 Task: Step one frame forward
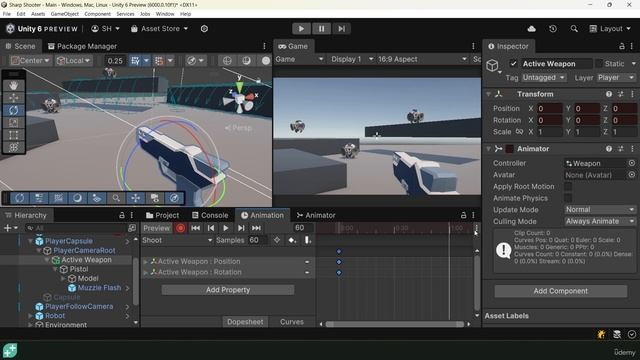(x=341, y=29)
